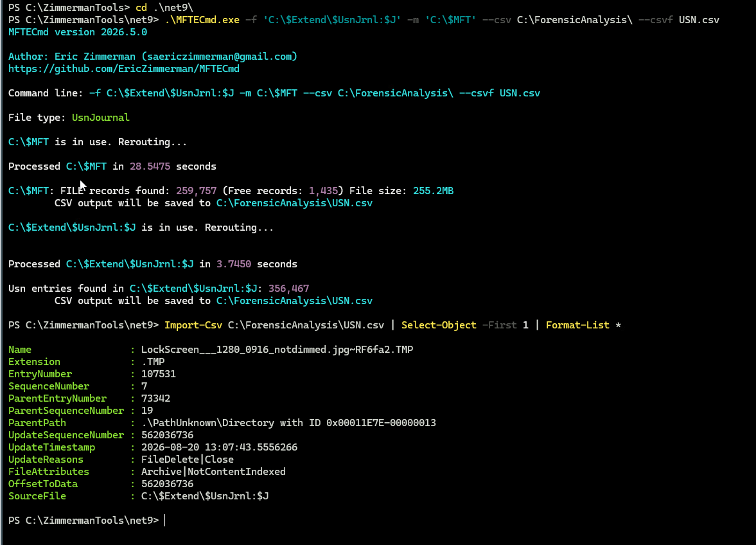Open the MFTECmd GitHub URL
The width and height of the screenshot is (756, 545).
click(x=124, y=69)
